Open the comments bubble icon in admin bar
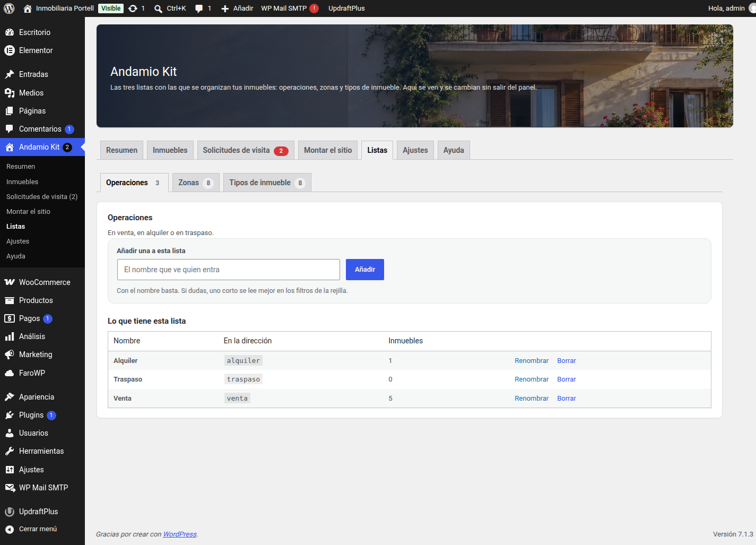 click(199, 8)
